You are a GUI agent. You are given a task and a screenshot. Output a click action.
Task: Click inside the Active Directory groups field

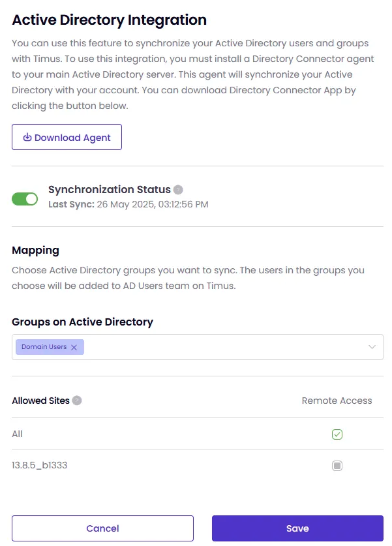(198, 347)
